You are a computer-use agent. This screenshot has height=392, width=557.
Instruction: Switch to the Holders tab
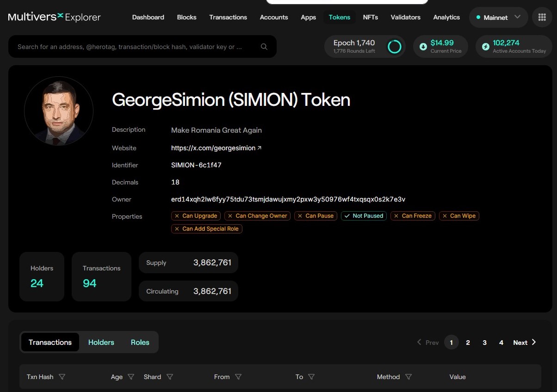point(101,342)
